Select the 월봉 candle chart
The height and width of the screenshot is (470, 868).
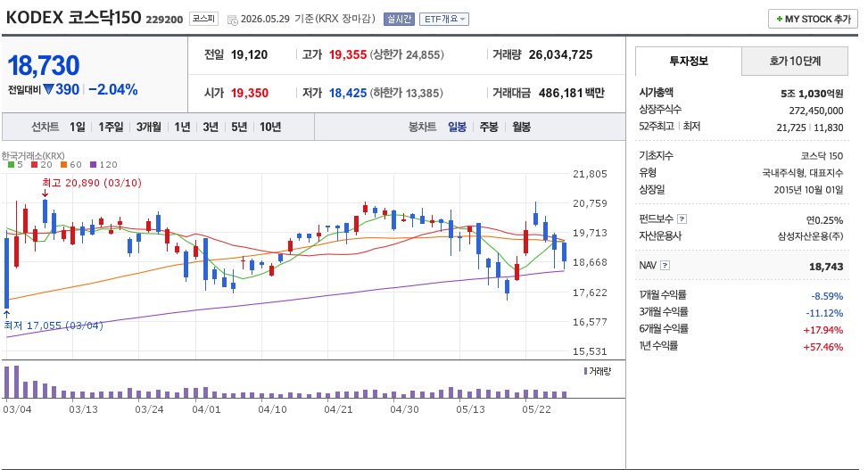pos(522,127)
